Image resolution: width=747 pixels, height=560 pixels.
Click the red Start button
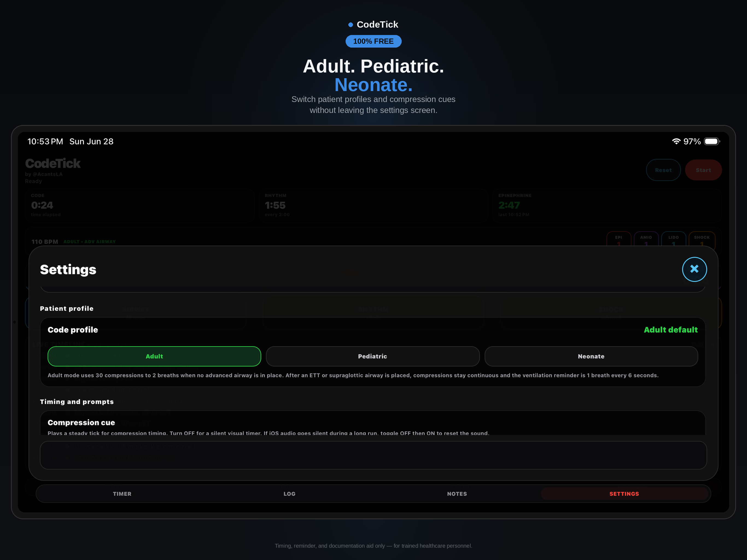[x=704, y=170]
